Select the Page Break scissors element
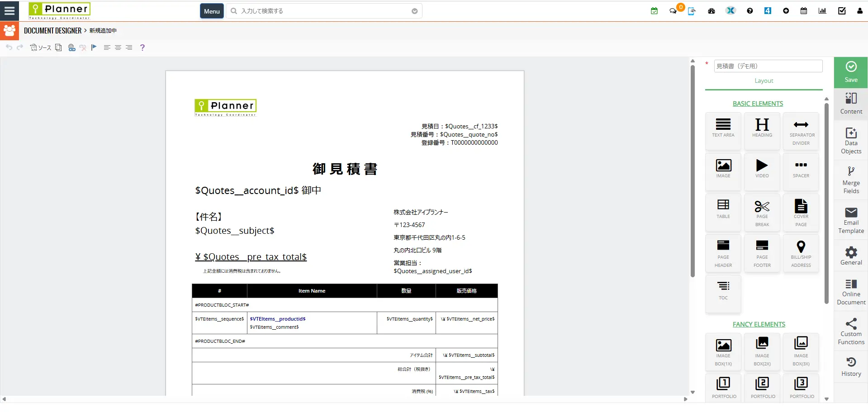 coord(762,213)
